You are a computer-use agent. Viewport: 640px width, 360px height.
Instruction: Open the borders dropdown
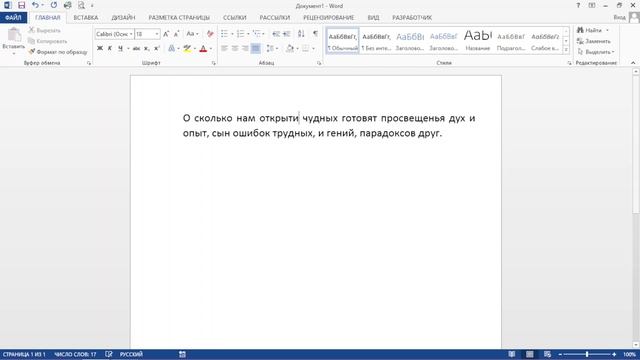point(313,48)
